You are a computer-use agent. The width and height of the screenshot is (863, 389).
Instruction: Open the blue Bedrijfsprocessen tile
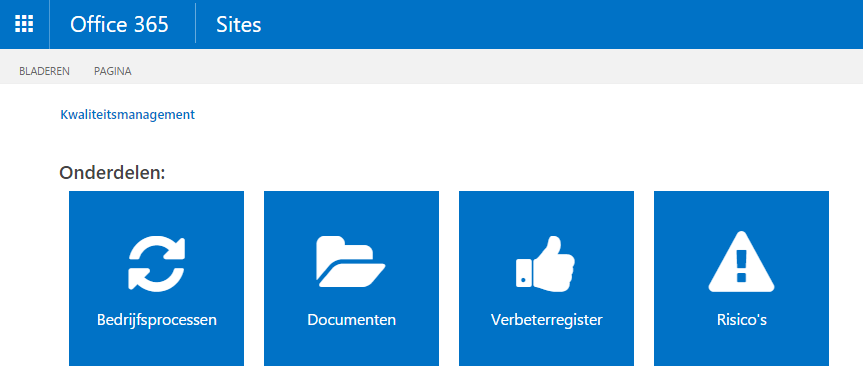pyautogui.click(x=156, y=278)
